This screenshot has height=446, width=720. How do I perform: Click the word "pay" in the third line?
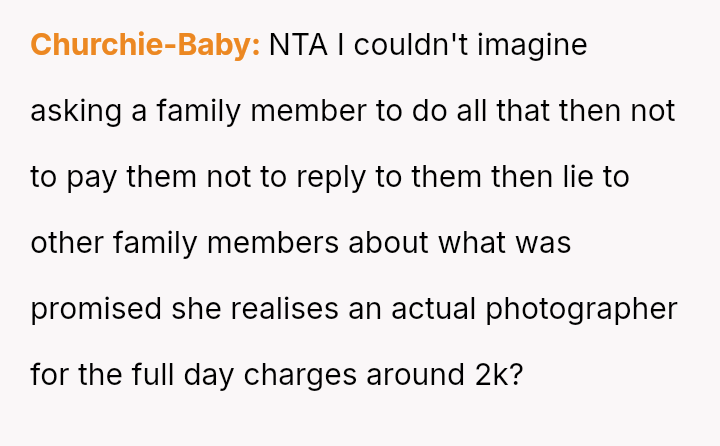(92, 177)
